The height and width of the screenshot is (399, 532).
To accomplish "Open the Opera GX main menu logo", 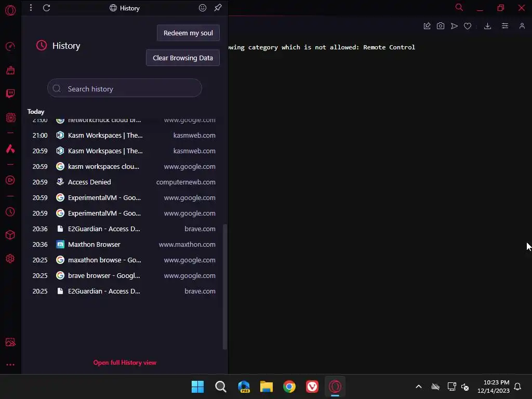I will pyautogui.click(x=10, y=10).
